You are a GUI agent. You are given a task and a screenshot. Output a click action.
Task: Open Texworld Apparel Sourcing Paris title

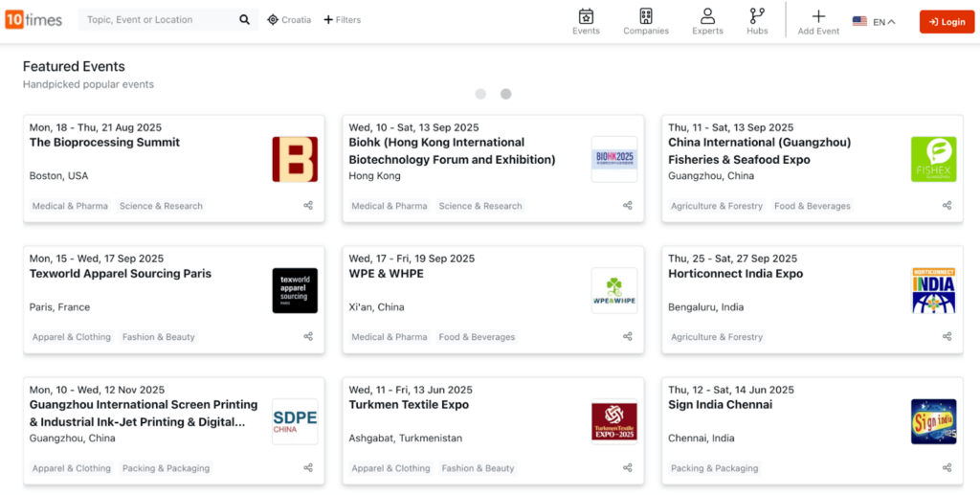tap(121, 274)
